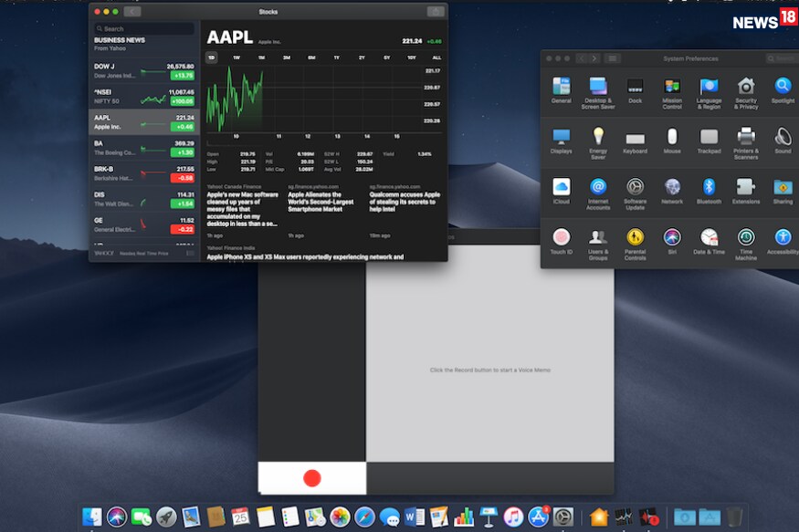Open "Qualcomm accuses Apple" news article
This screenshot has height=532, width=799.
405,212
